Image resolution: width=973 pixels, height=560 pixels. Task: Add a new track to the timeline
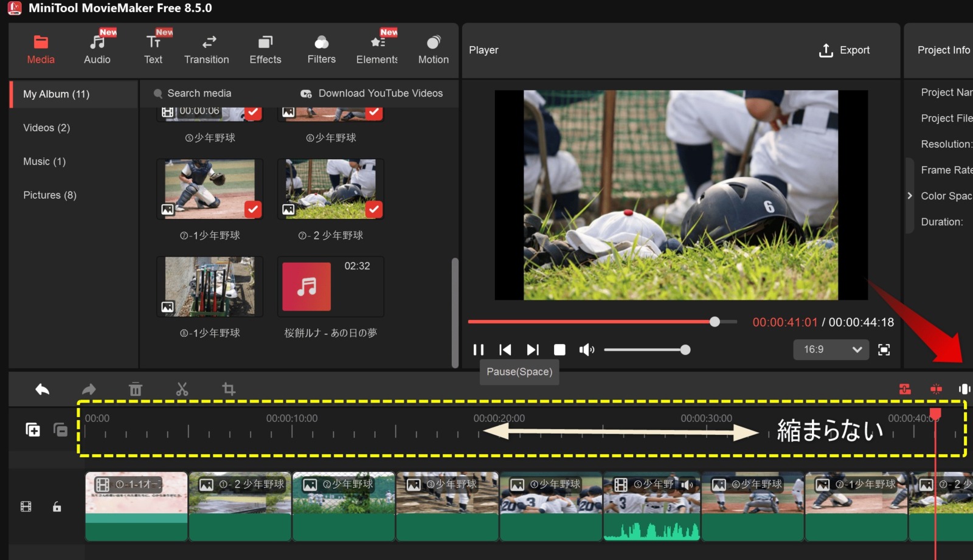[33, 430]
